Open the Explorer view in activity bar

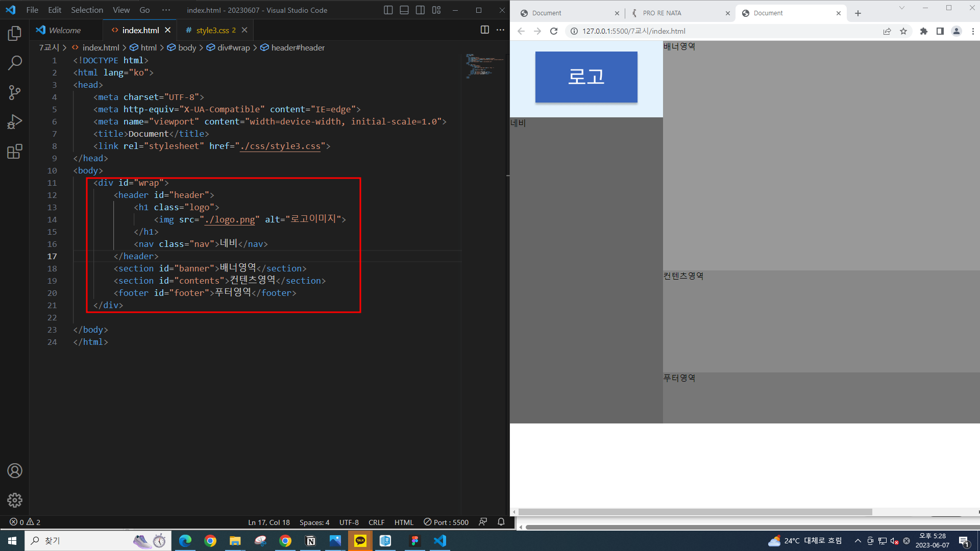click(15, 34)
